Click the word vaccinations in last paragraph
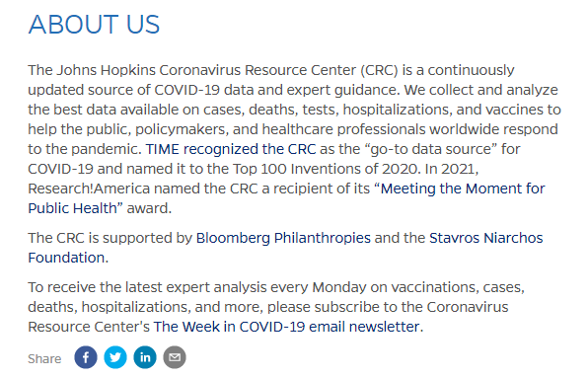This screenshot has height=378, width=588. click(x=435, y=287)
